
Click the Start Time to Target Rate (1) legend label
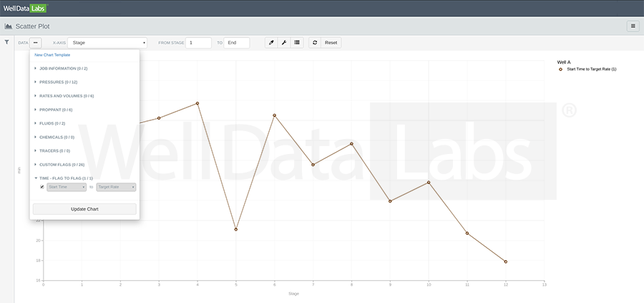tap(592, 69)
